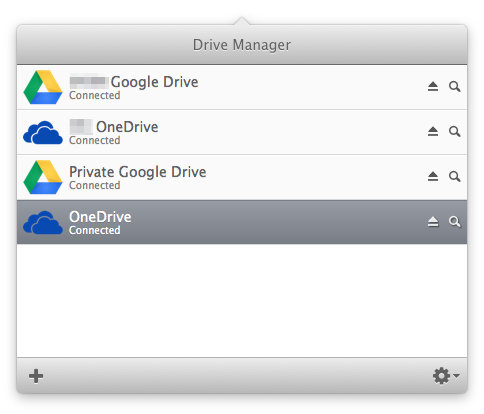Eject the first blurred-name Google Drive
The width and height of the screenshot is (484, 414).
433,86
